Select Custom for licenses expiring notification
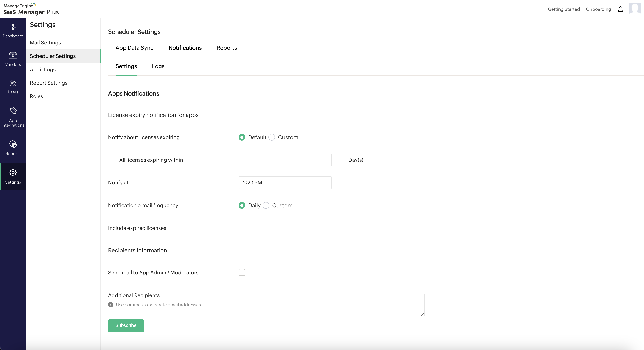The image size is (644, 350). pyautogui.click(x=272, y=137)
